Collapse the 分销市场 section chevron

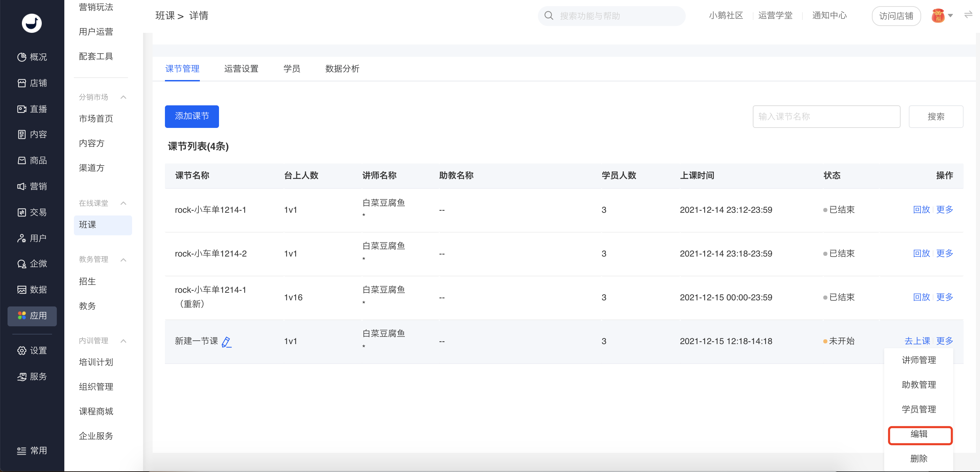click(123, 97)
